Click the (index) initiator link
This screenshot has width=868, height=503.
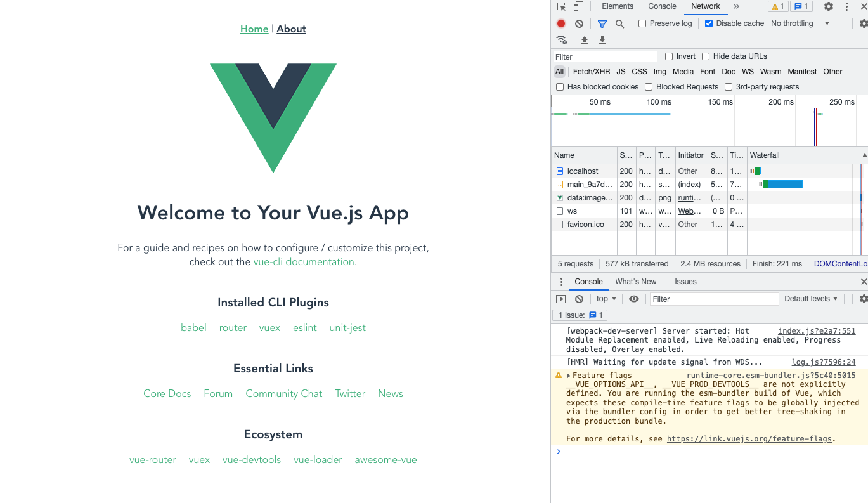tap(689, 185)
